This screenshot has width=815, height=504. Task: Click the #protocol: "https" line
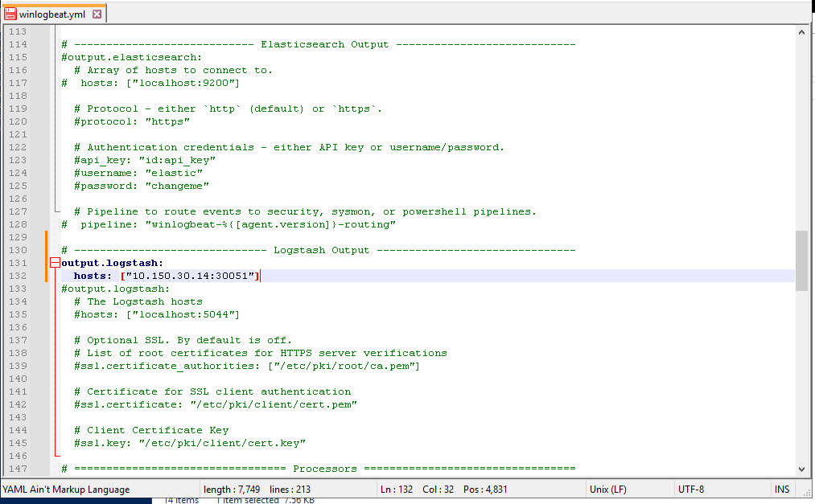(131, 121)
